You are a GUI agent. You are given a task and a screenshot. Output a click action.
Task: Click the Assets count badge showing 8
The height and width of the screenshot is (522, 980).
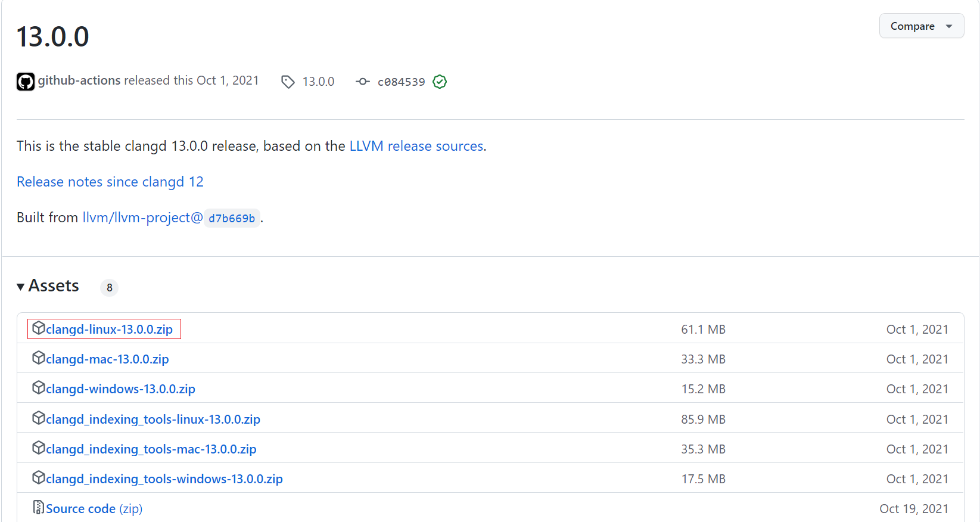[109, 288]
